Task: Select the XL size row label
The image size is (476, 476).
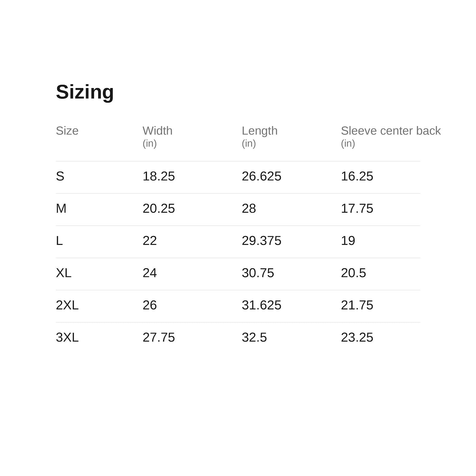Action: [x=64, y=273]
